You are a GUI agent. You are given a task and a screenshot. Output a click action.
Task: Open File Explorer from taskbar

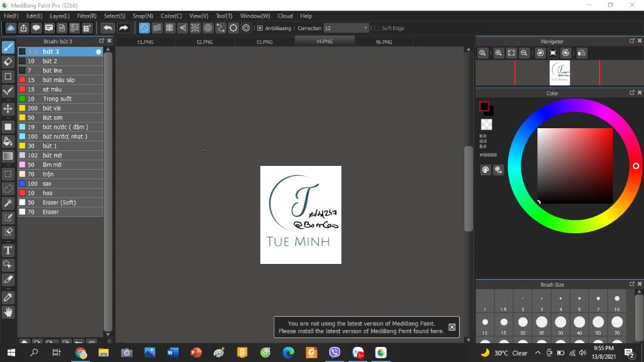point(104,353)
